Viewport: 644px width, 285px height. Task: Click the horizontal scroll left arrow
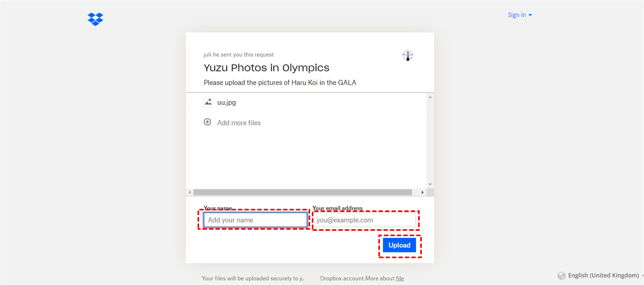189,192
